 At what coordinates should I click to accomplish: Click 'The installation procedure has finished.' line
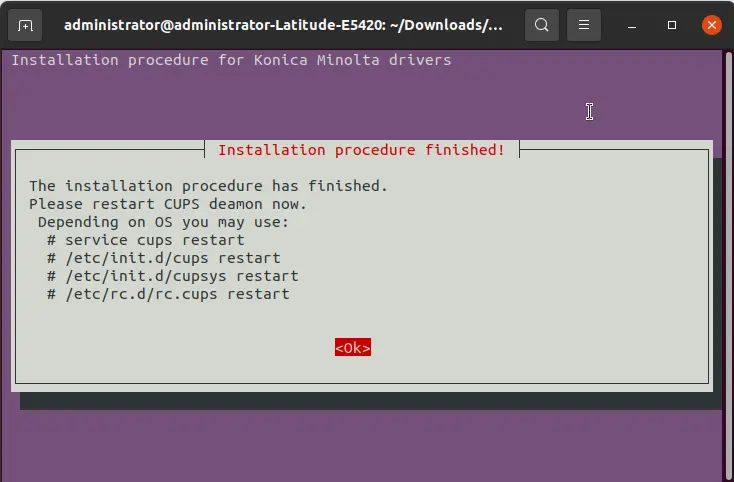pyautogui.click(x=208, y=186)
